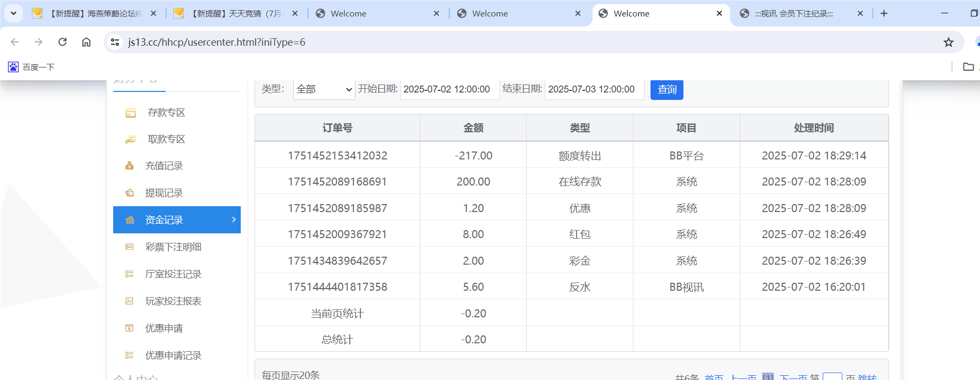
Task: Select 优惠申请 in the sidebar
Action: pos(164,328)
